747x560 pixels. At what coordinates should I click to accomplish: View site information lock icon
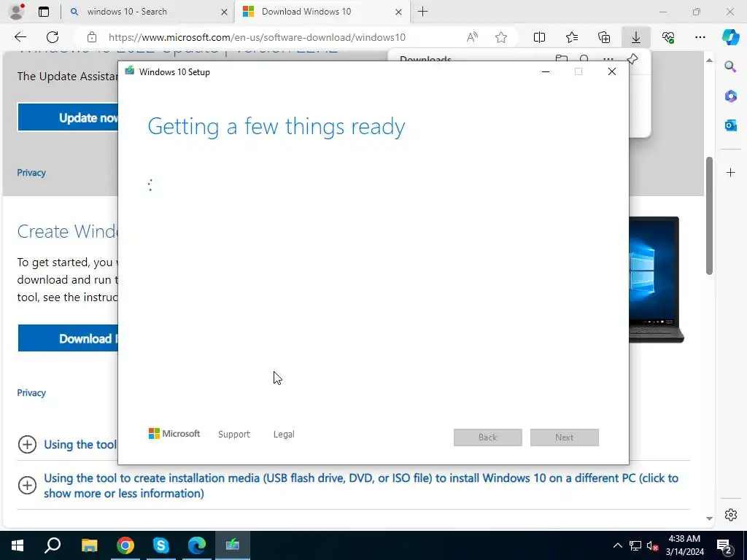(92, 37)
